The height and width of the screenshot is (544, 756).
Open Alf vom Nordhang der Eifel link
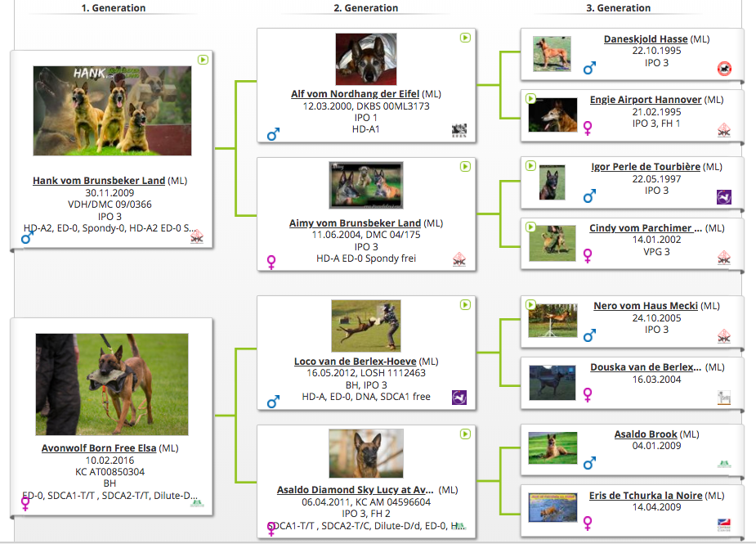pos(355,94)
